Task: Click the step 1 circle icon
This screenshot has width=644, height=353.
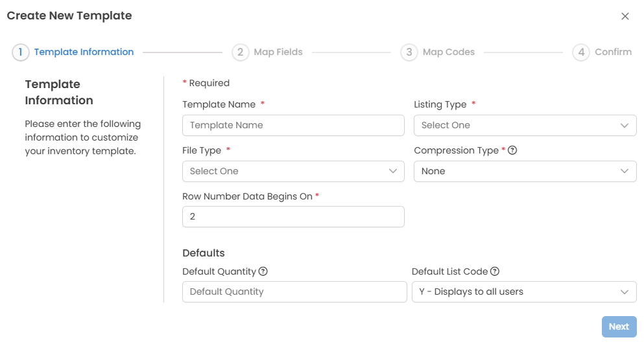Action: point(21,52)
